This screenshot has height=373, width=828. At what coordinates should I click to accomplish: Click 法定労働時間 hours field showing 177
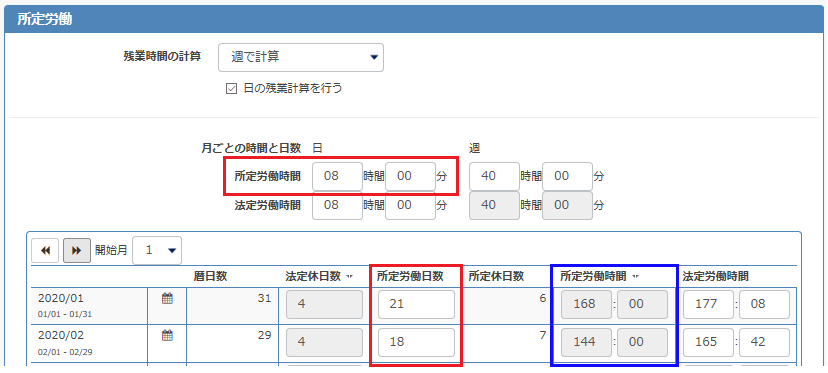tap(708, 304)
